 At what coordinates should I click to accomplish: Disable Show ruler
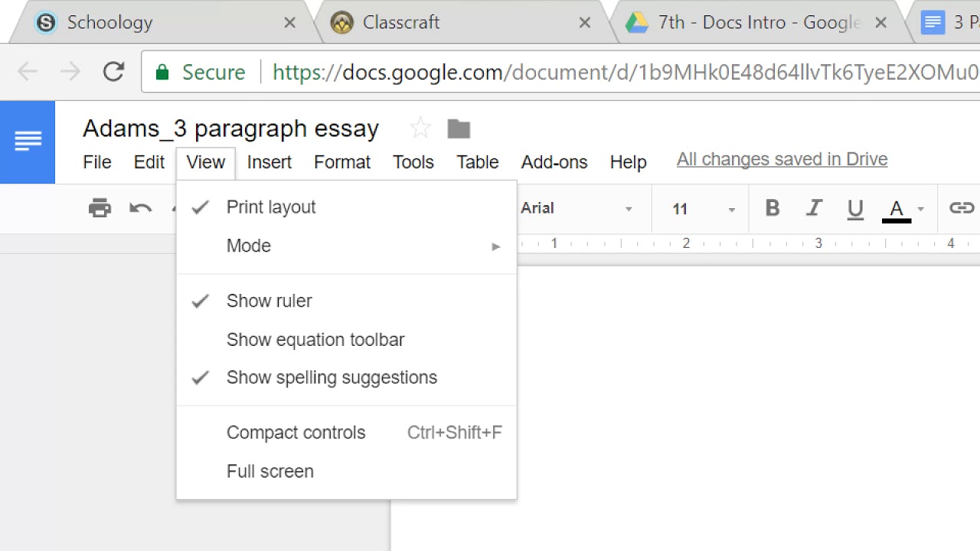[x=269, y=301]
